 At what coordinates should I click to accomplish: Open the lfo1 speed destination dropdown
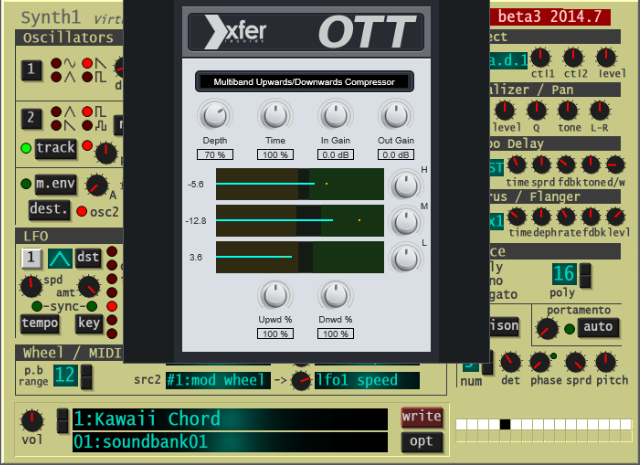pyautogui.click(x=367, y=380)
